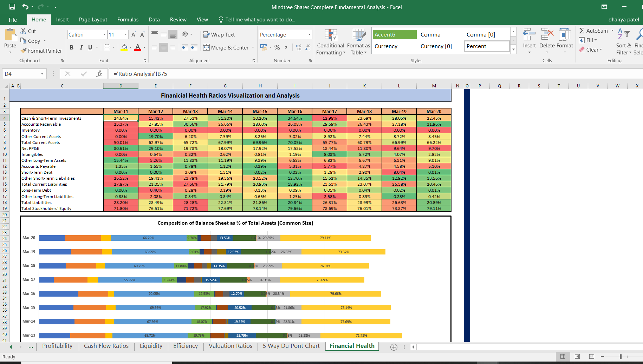This screenshot has width=643, height=364.
Task: Apply the Currency cell style
Action: (395, 46)
